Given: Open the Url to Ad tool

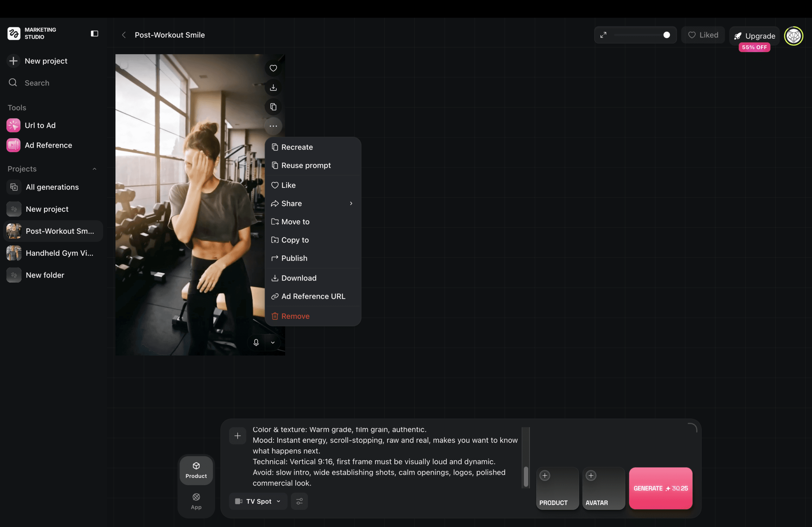Looking at the screenshot, I should (x=31, y=125).
